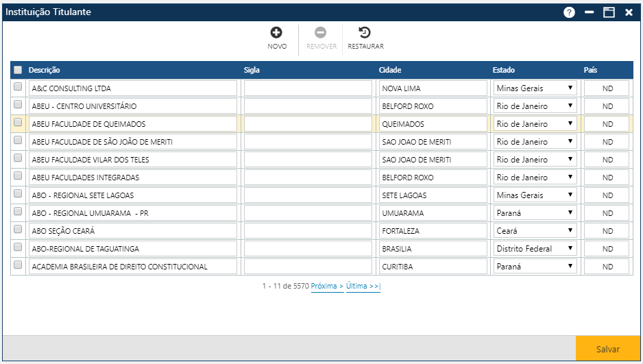Click País ND field for A&C CONSULTING LTDA
Image resolution: width=643 pixels, height=364 pixels.
point(607,88)
